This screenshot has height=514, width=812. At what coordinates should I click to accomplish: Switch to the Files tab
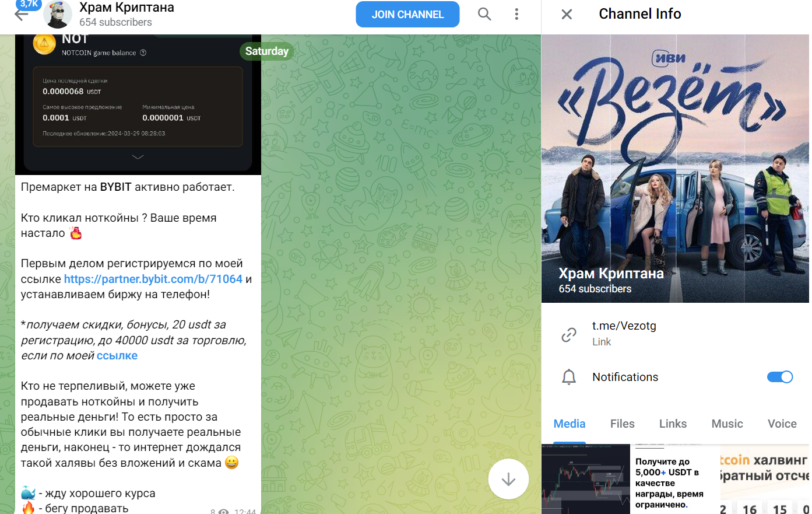pyautogui.click(x=622, y=424)
